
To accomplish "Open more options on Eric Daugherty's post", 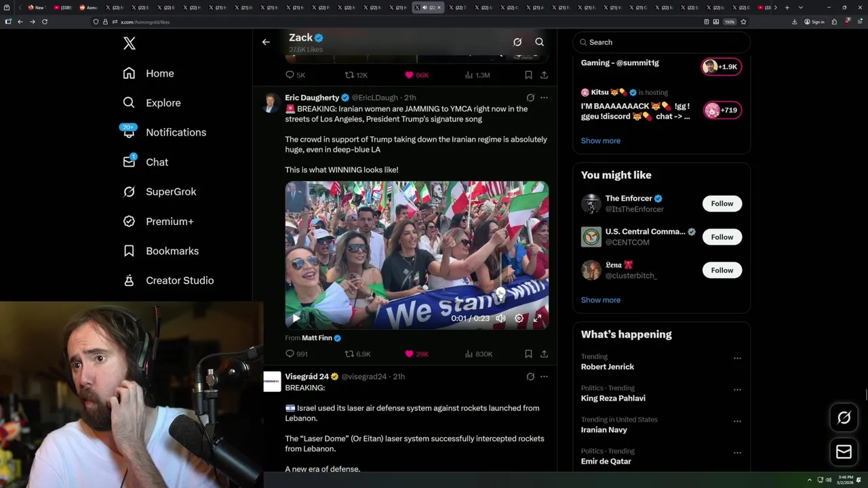I will [x=544, y=98].
